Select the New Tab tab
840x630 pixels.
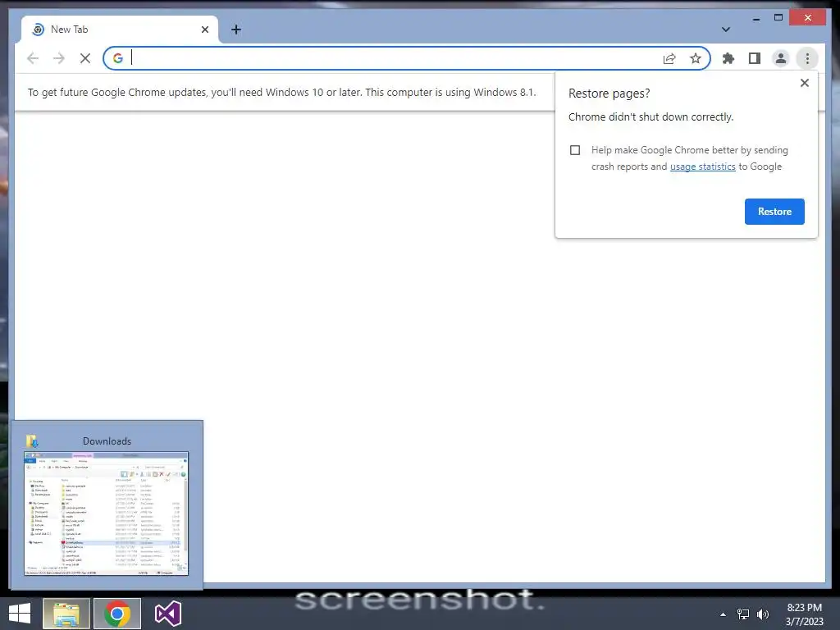click(120, 30)
